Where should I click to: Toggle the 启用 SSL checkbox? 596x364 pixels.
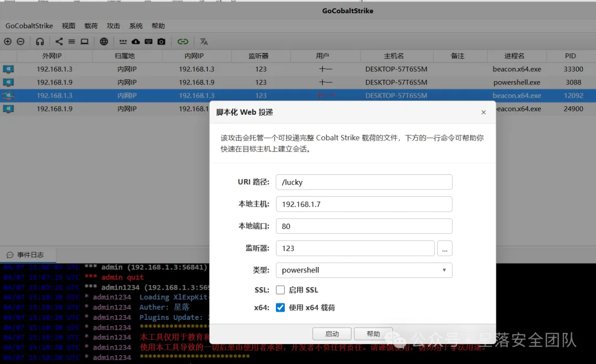click(280, 290)
